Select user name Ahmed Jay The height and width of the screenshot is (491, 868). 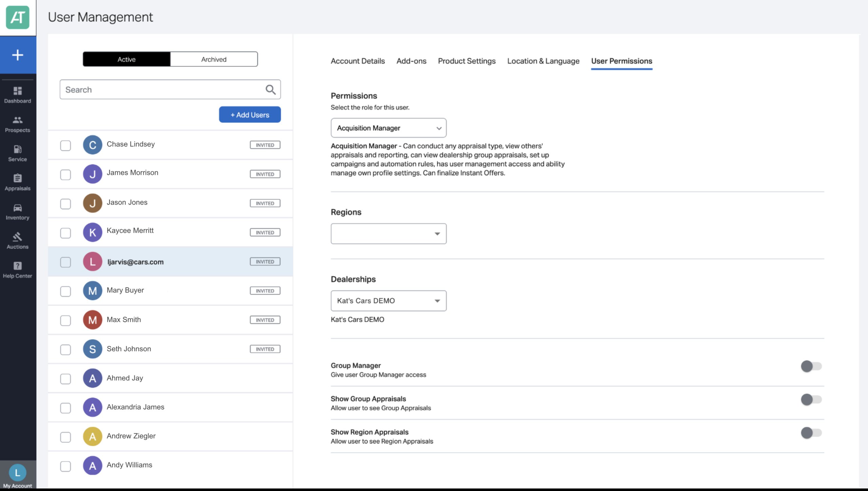pyautogui.click(x=125, y=378)
